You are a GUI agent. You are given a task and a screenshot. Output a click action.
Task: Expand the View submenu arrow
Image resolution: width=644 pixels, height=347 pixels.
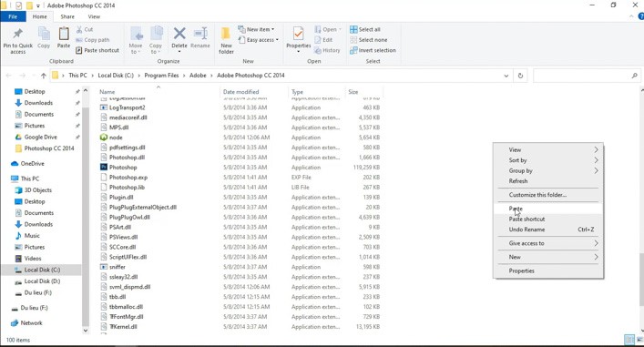[x=596, y=150]
